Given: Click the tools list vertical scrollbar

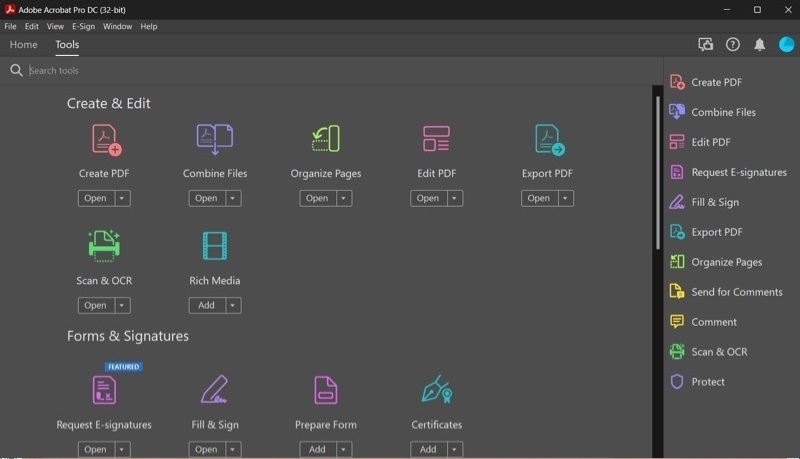Looking at the screenshot, I should pyautogui.click(x=658, y=172).
